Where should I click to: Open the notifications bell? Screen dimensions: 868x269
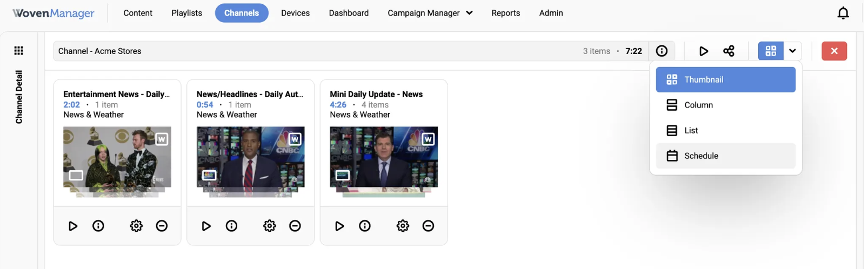click(x=843, y=13)
